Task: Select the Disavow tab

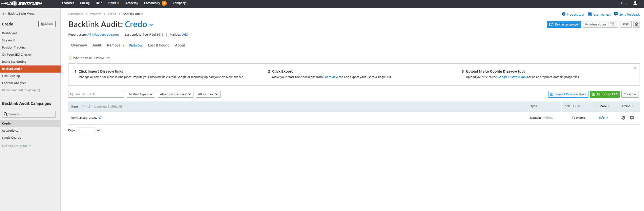Action: (x=136, y=45)
